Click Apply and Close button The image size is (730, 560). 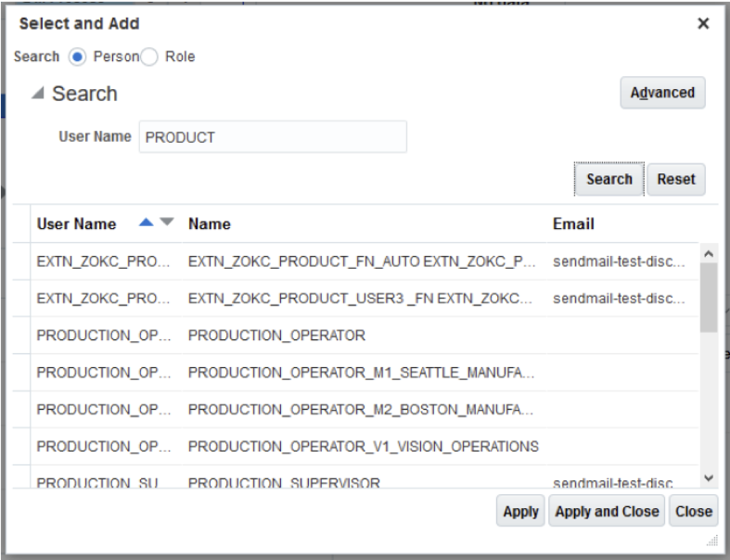pos(607,511)
